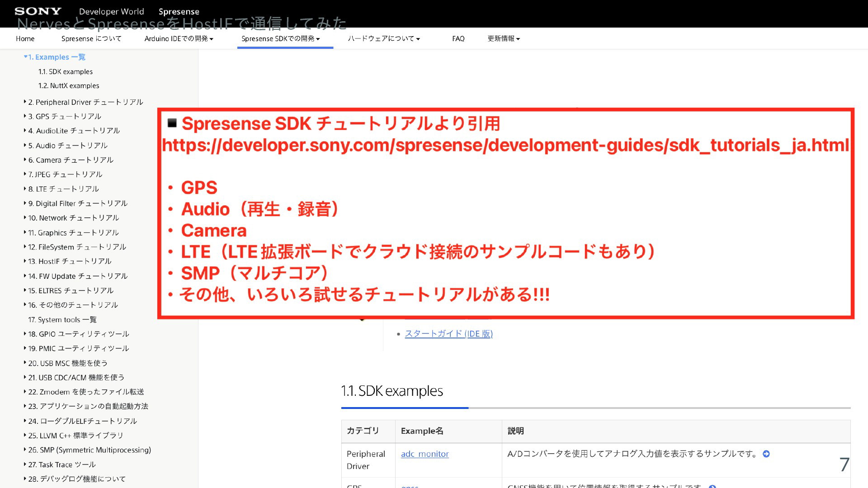This screenshot has width=868, height=488.
Task: Expand 13. HostIF チュートリアル
Action: (68, 261)
